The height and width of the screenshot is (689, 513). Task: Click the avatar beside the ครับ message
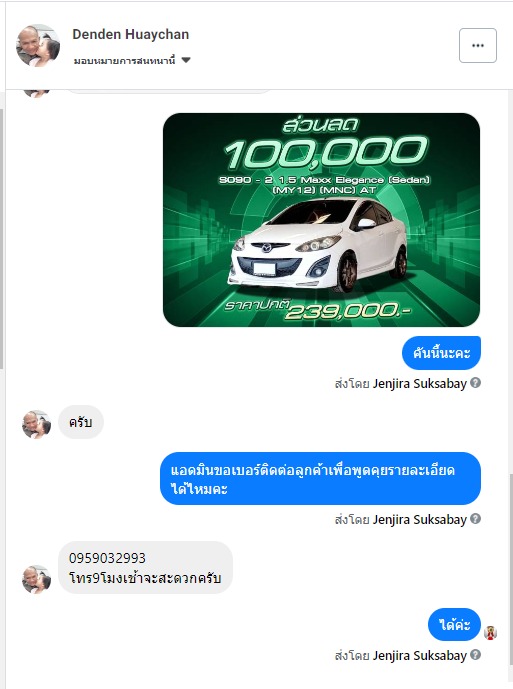[x=36, y=424]
